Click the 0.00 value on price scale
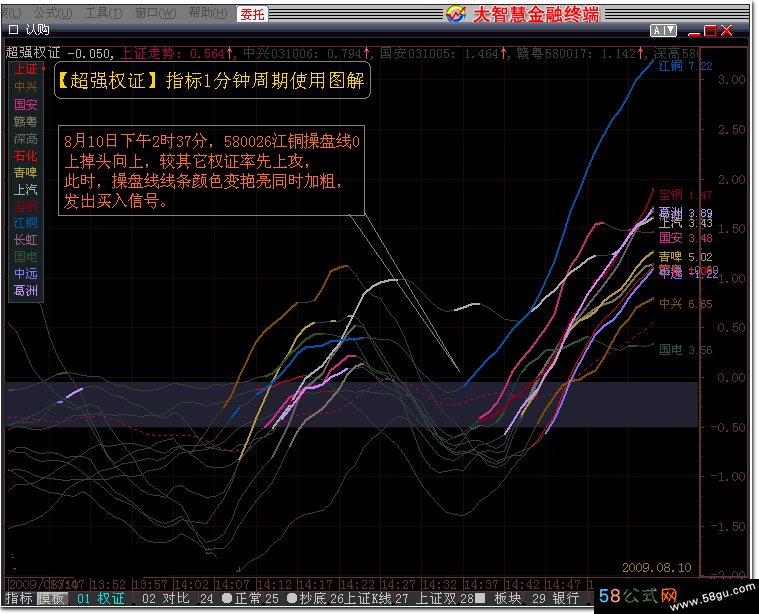 pyautogui.click(x=731, y=378)
